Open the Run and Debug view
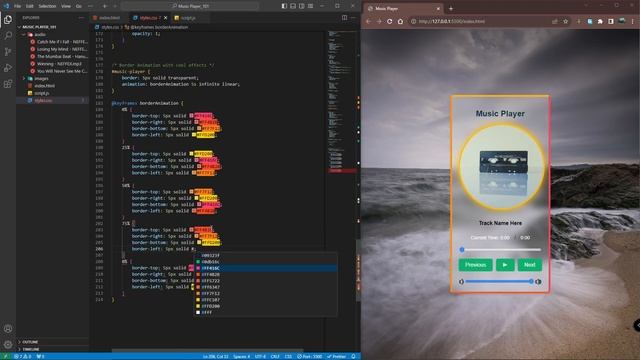The height and width of the screenshot is (360, 640). (8, 68)
